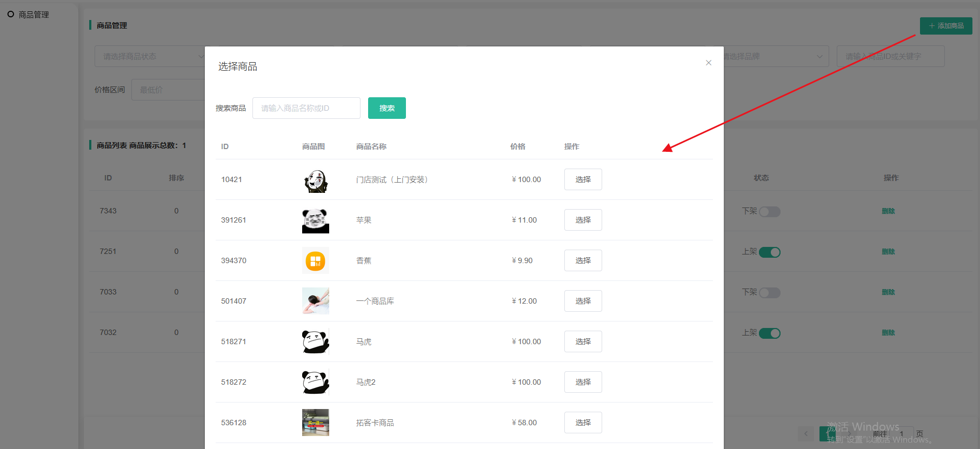Viewport: 980px width, 449px height.
Task: Click the 拓客卡商品 product image
Action: (315, 423)
